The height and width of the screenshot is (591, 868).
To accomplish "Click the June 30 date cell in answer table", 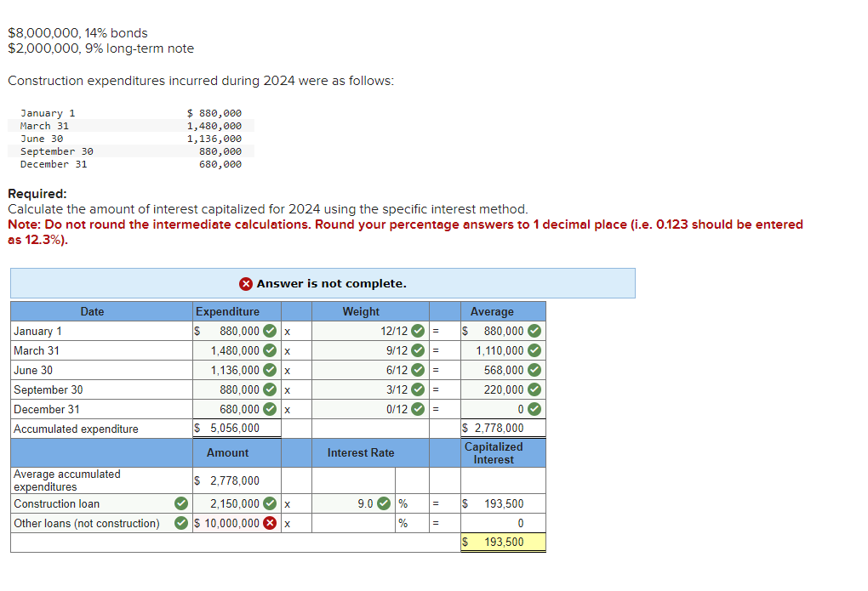I will click(x=102, y=370).
